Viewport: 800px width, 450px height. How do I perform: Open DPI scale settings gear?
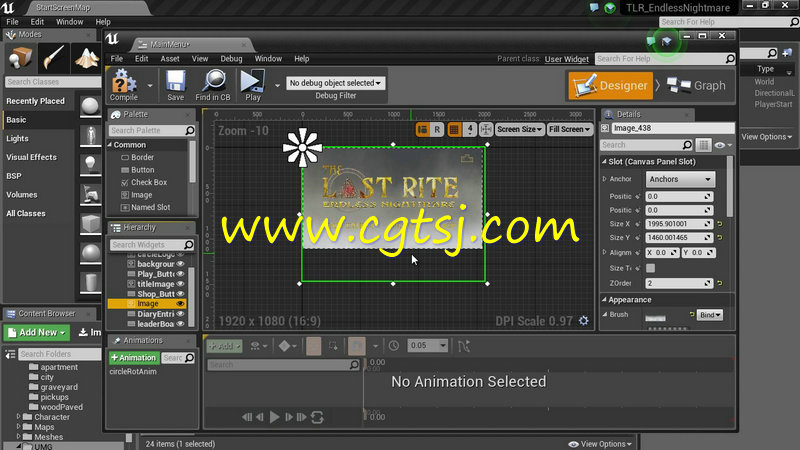(584, 320)
